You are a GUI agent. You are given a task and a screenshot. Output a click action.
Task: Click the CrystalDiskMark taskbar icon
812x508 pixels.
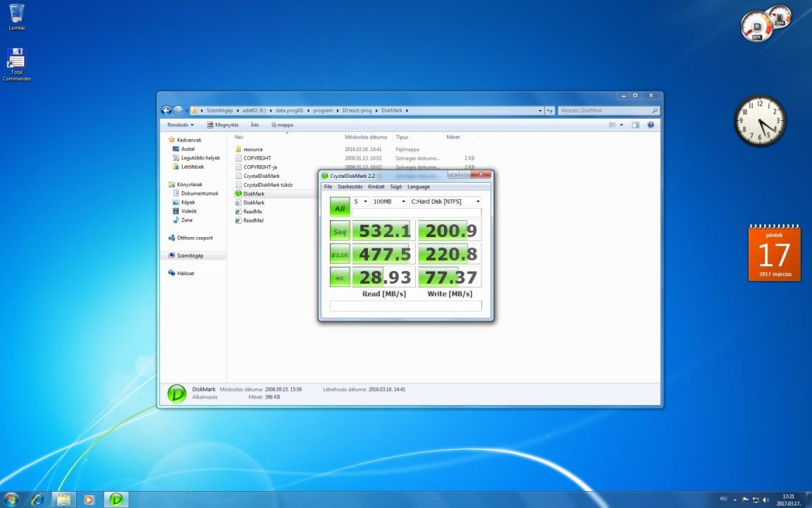pyautogui.click(x=116, y=500)
